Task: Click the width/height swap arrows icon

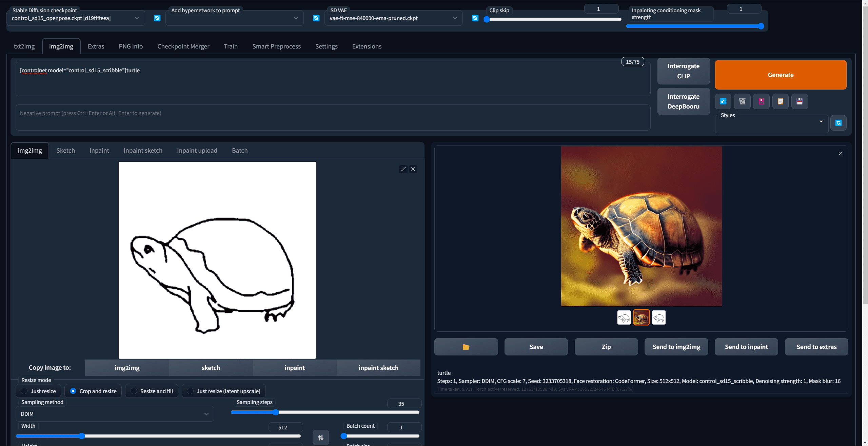Action: [320, 438]
